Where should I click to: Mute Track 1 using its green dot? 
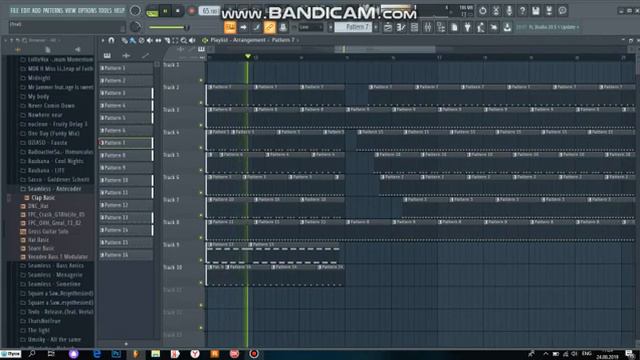tap(201, 80)
